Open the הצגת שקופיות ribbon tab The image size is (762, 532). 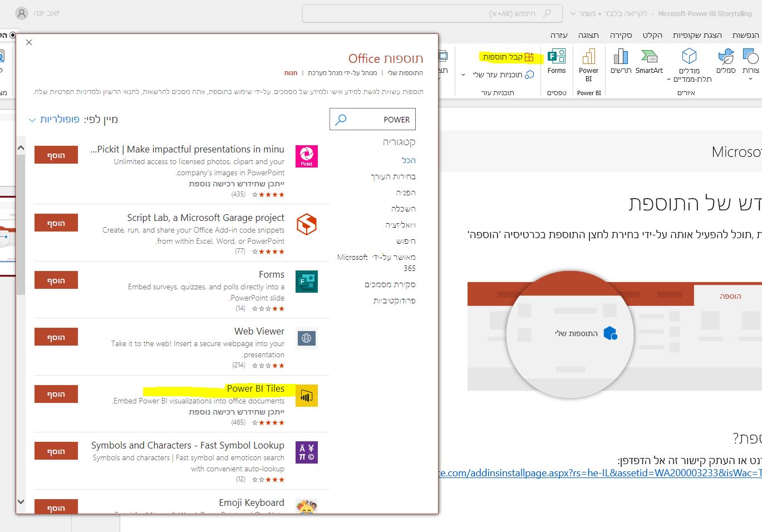[x=697, y=35]
